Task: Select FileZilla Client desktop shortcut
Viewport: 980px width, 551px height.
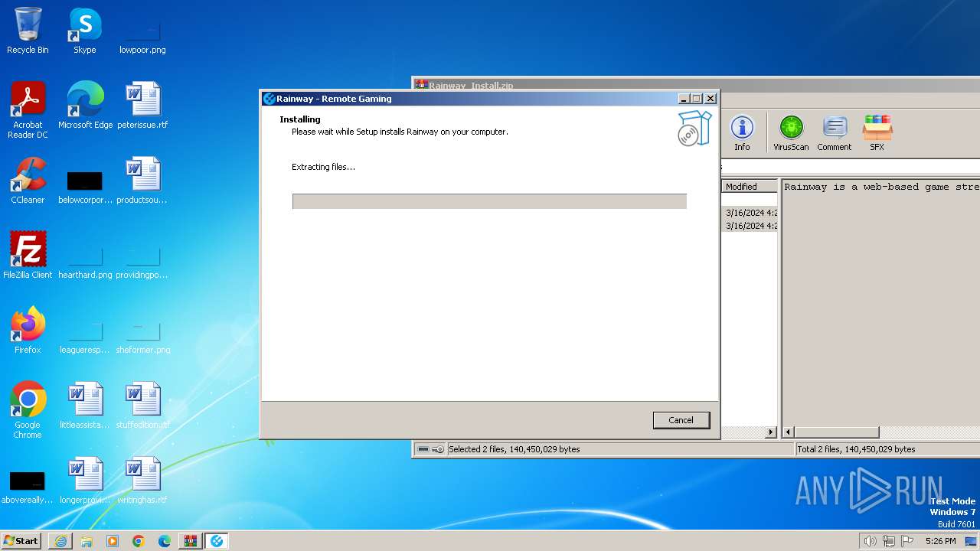Action: pyautogui.click(x=28, y=256)
